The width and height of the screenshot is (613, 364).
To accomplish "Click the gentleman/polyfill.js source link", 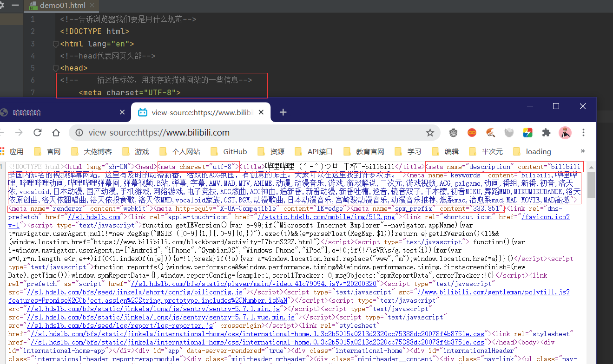I will pyautogui.click(x=493, y=292).
